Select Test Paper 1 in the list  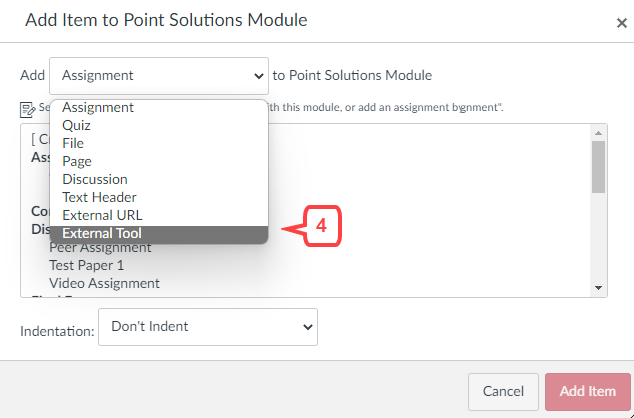(87, 265)
